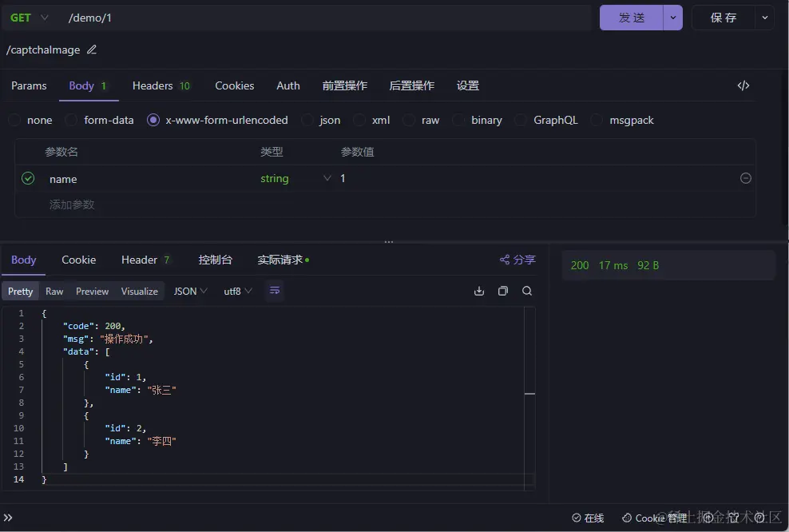Click the edit pencil icon beside /captchaImage
Screen dimensions: 789x532
coord(92,50)
